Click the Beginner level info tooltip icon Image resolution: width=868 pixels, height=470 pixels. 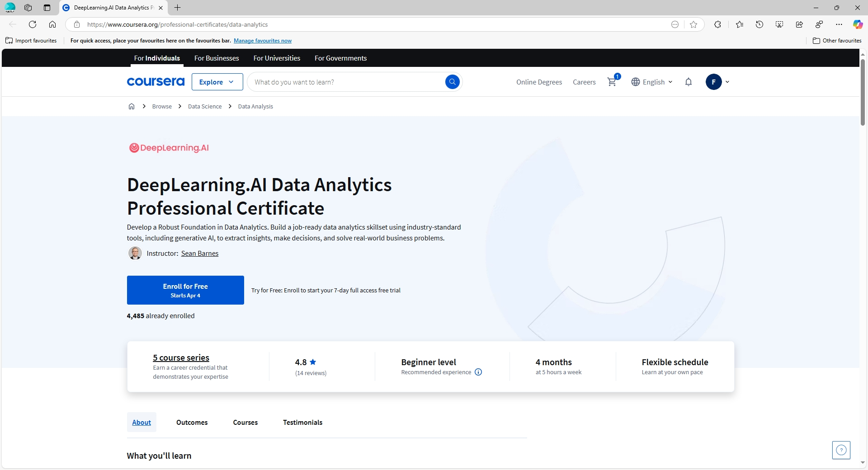pos(478,372)
